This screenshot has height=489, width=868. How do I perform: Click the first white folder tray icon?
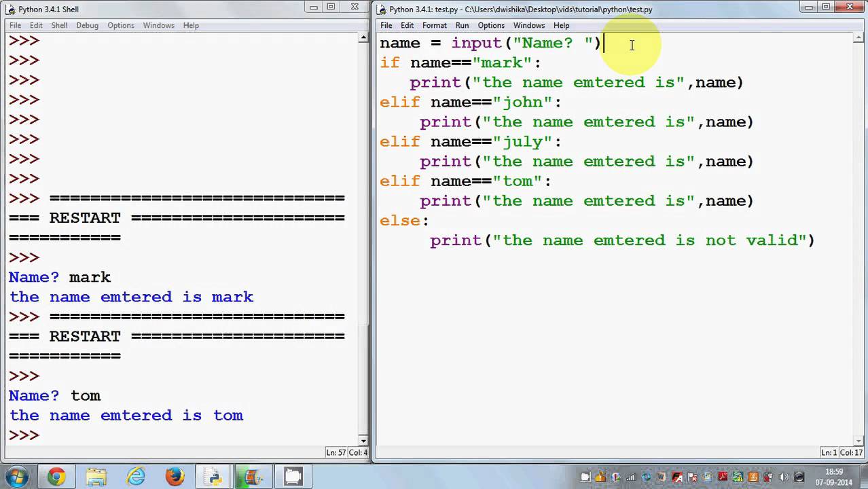pyautogui.click(x=585, y=477)
